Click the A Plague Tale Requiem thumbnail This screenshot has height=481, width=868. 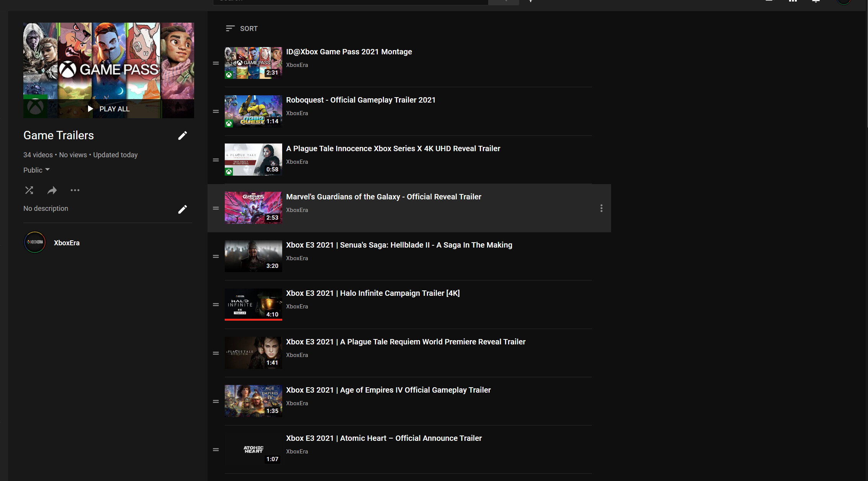click(x=253, y=352)
